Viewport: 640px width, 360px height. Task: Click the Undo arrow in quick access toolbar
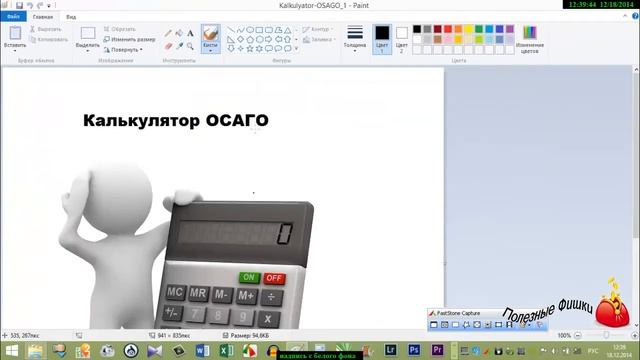click(x=30, y=5)
